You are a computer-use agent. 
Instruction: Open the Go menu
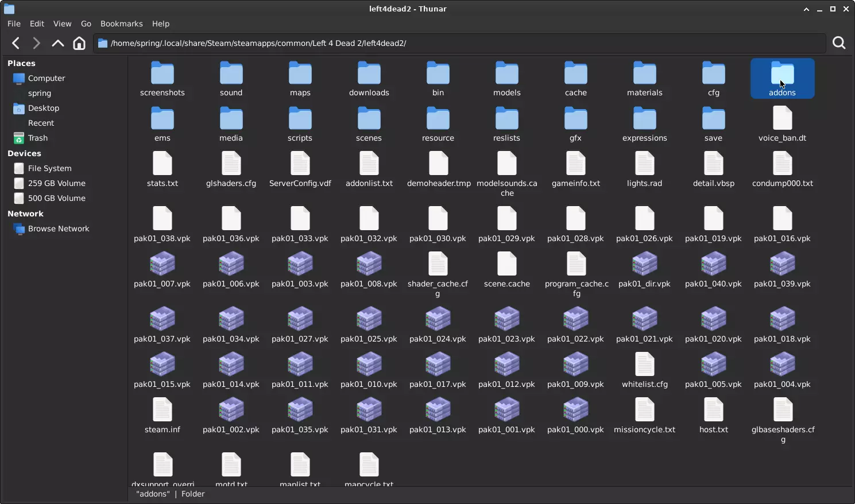tap(86, 24)
